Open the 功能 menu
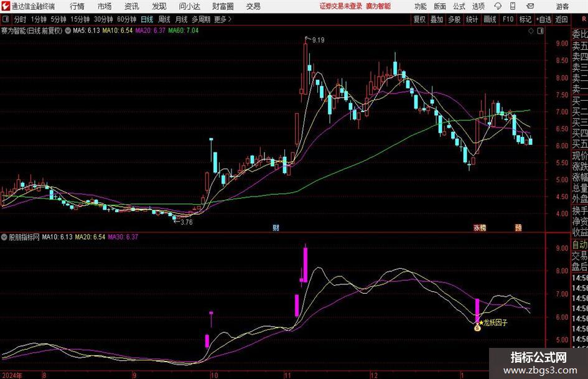Screen dimensions: 588x379 (421, 6)
